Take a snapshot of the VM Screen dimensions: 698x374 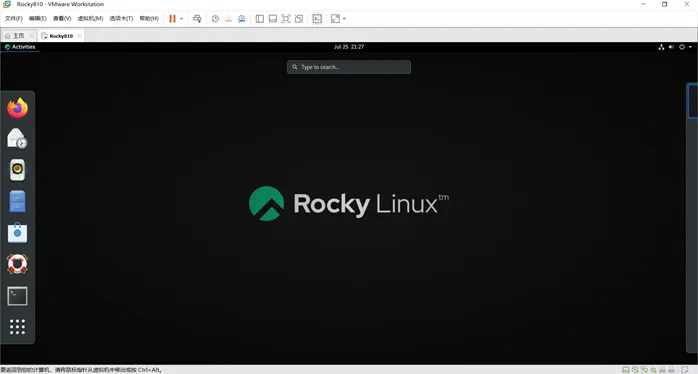[x=215, y=19]
